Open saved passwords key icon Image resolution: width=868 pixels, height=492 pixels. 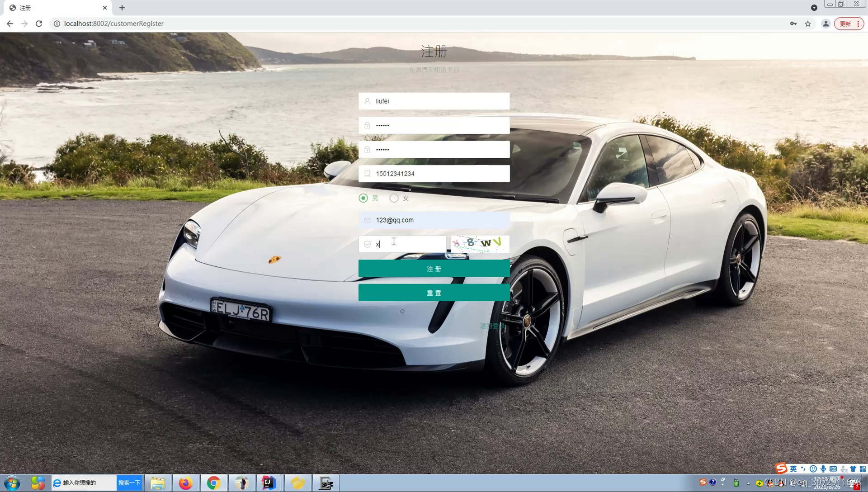click(793, 24)
